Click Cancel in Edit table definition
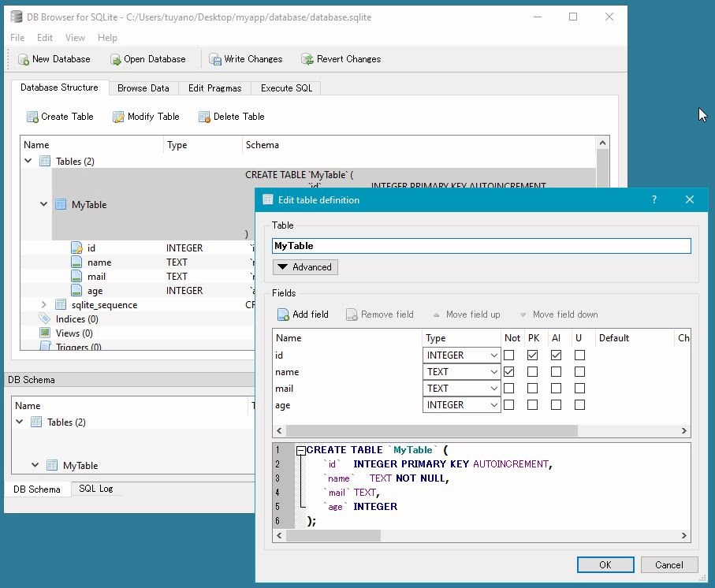This screenshot has width=715, height=588. [x=668, y=564]
